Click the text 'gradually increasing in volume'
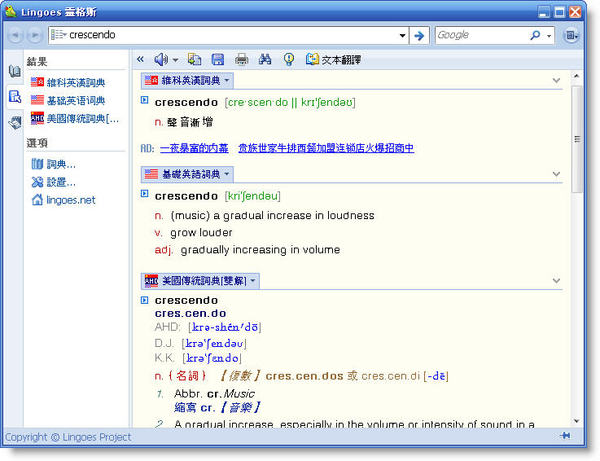This screenshot has width=600, height=461. click(x=260, y=250)
